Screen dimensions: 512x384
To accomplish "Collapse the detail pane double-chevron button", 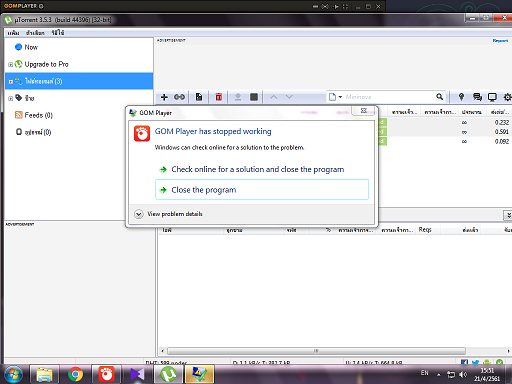I will pos(508,215).
